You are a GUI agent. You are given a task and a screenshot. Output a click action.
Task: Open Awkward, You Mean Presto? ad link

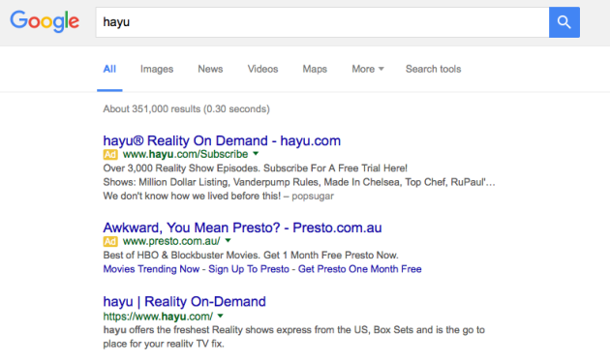click(242, 227)
